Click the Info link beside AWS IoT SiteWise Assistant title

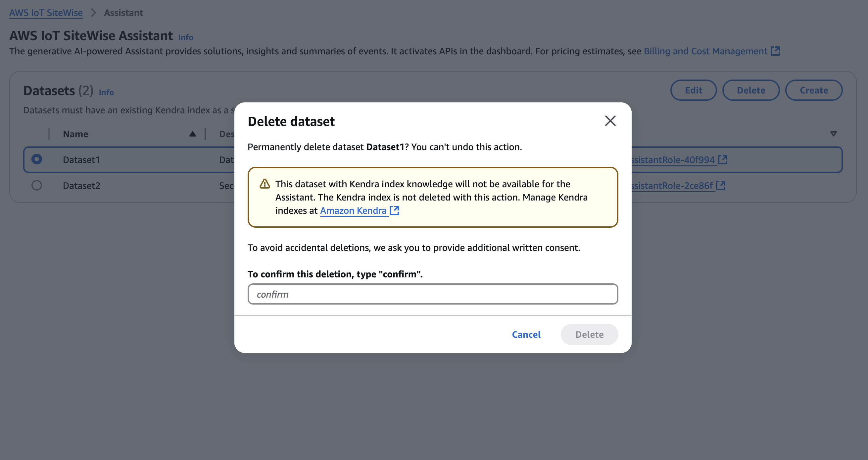(185, 37)
